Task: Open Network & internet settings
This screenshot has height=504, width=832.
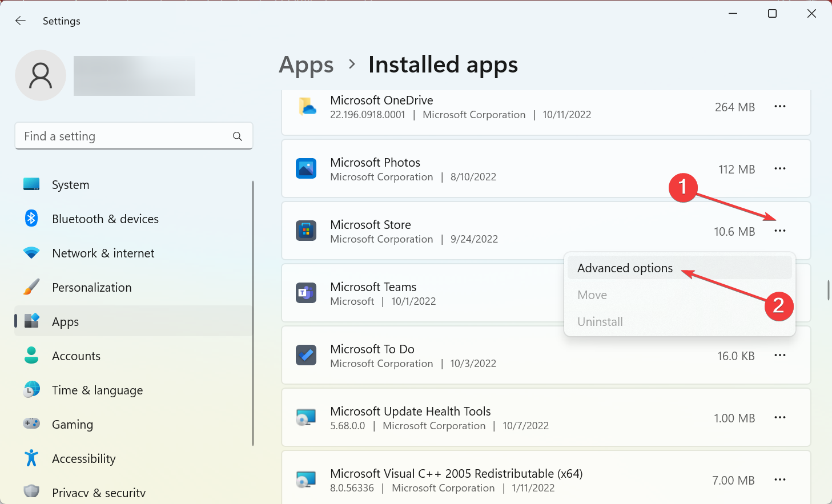Action: click(x=133, y=253)
